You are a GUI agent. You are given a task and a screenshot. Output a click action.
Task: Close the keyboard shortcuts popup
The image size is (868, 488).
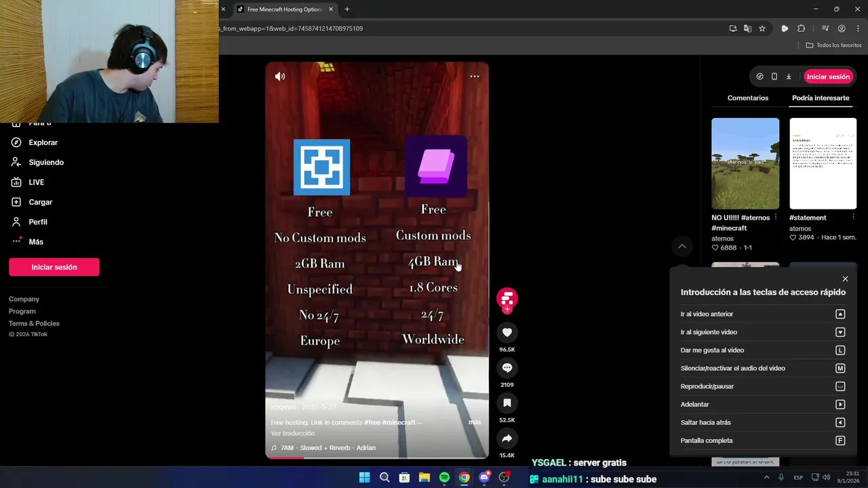[845, 279]
